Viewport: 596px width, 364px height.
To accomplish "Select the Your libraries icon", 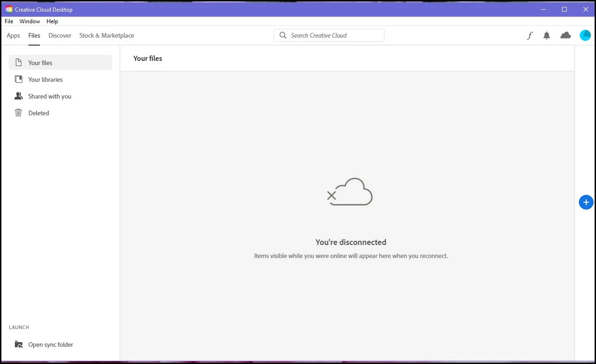I will point(19,79).
